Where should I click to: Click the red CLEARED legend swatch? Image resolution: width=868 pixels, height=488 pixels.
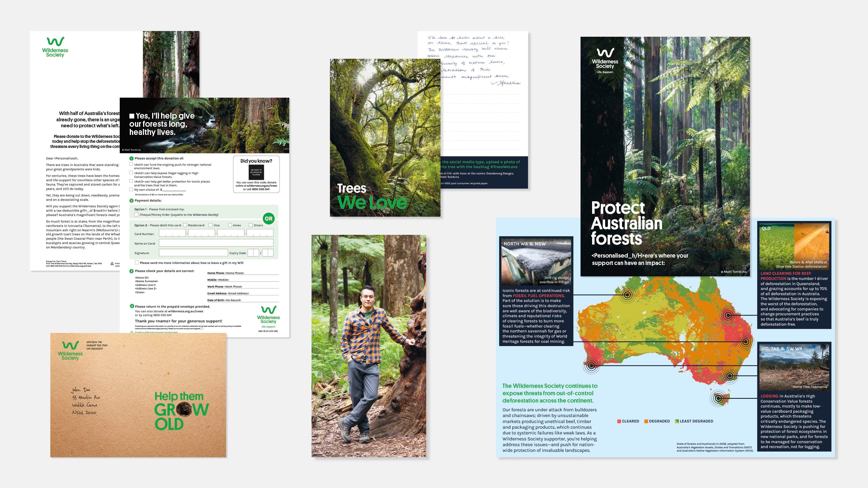pyautogui.click(x=619, y=421)
